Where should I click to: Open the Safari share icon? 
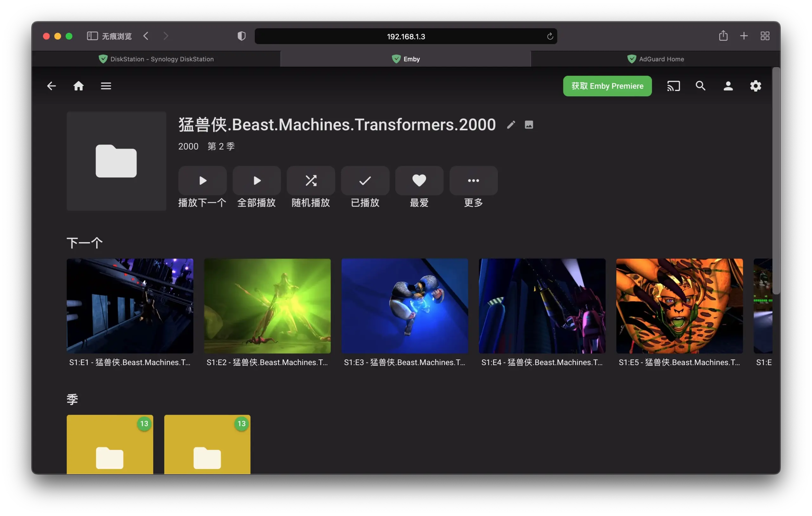(723, 36)
